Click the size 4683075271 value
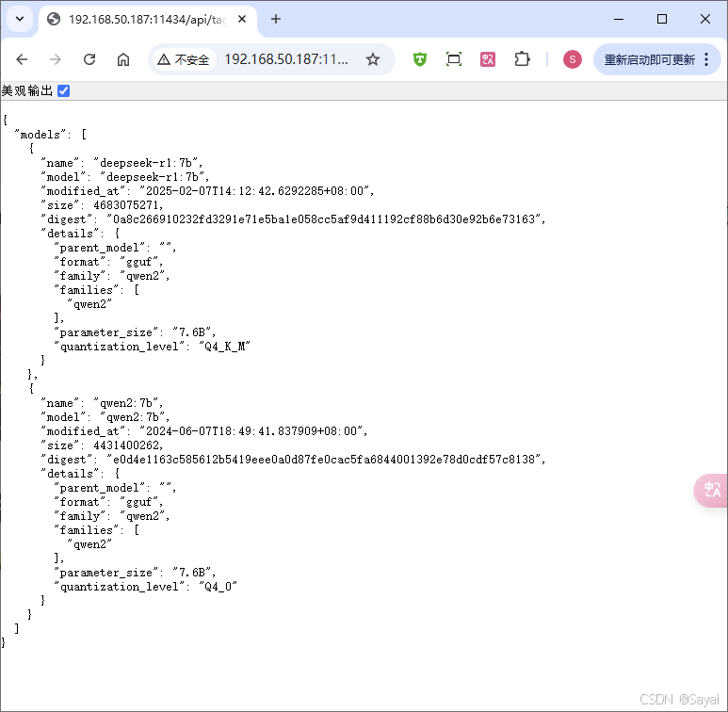The width and height of the screenshot is (728, 712). [128, 205]
